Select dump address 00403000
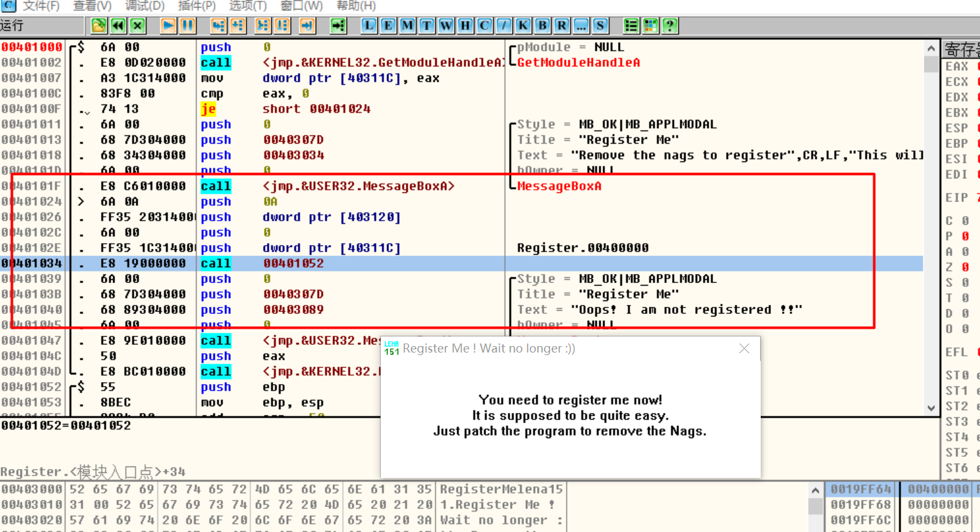980x532 pixels. click(32, 490)
